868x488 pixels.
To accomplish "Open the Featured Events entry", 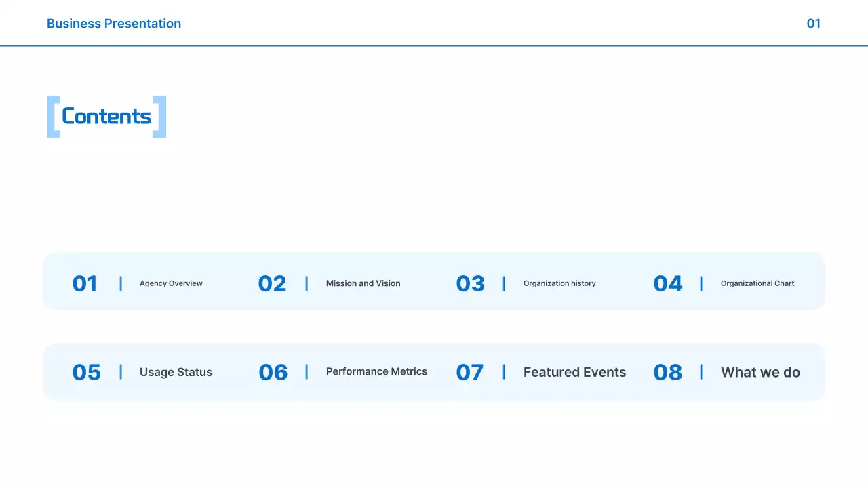I will pyautogui.click(x=574, y=372).
